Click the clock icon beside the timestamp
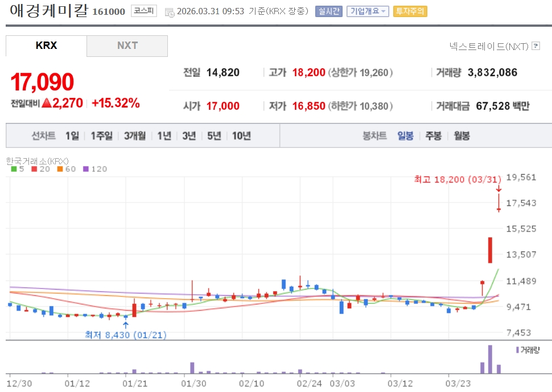 point(170,12)
